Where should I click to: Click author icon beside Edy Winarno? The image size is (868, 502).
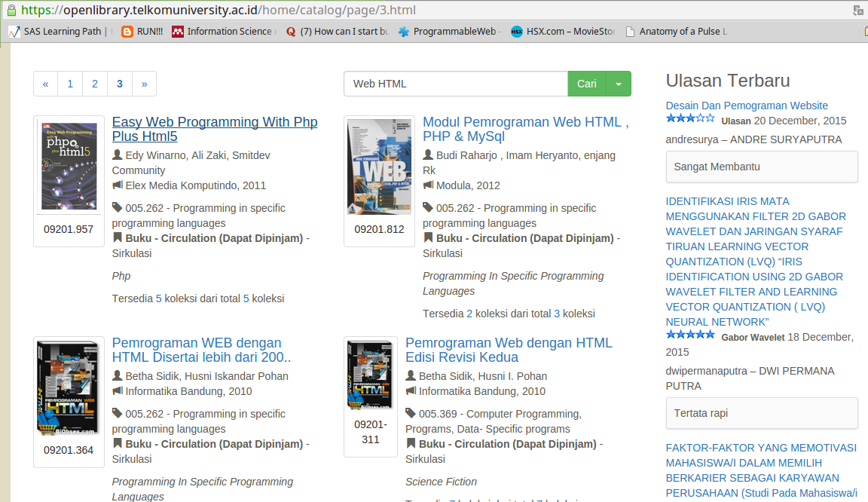point(118,155)
